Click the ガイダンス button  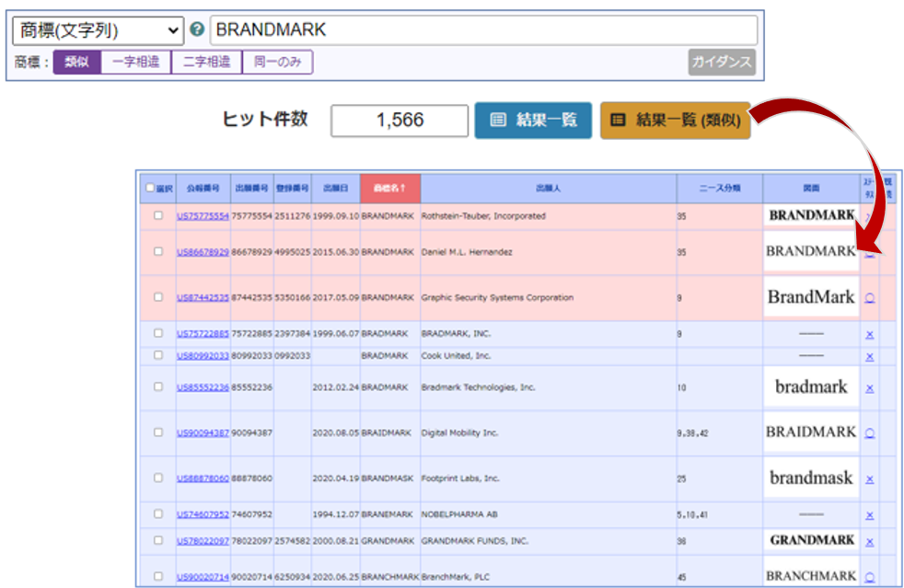click(721, 62)
